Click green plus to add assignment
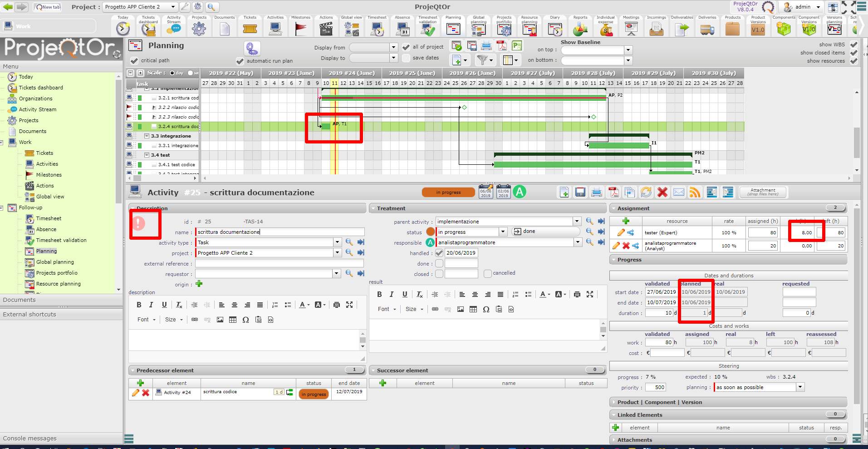Viewport: 868px width, 449px height. pos(626,221)
